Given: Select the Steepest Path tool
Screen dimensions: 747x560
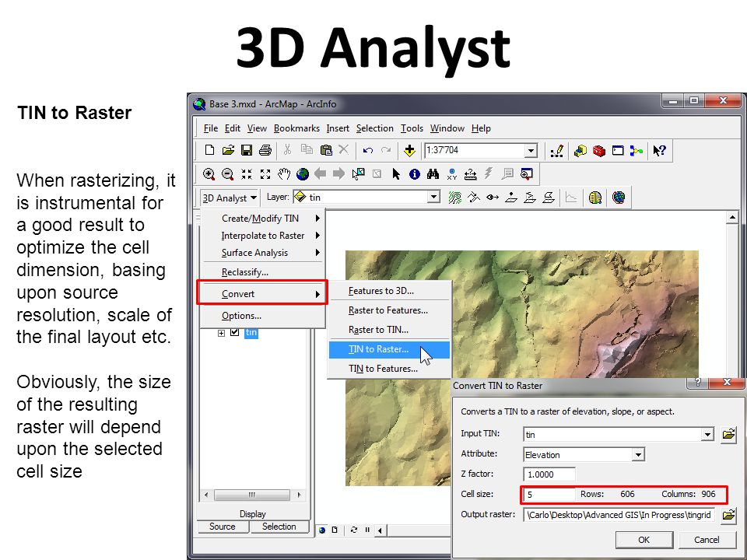Looking at the screenshot, I should click(x=474, y=197).
